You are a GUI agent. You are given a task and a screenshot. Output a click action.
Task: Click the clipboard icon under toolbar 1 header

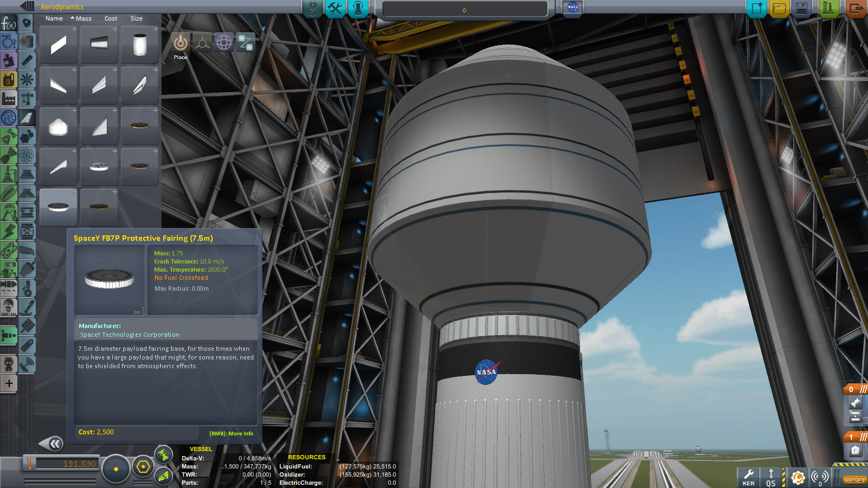point(856,450)
